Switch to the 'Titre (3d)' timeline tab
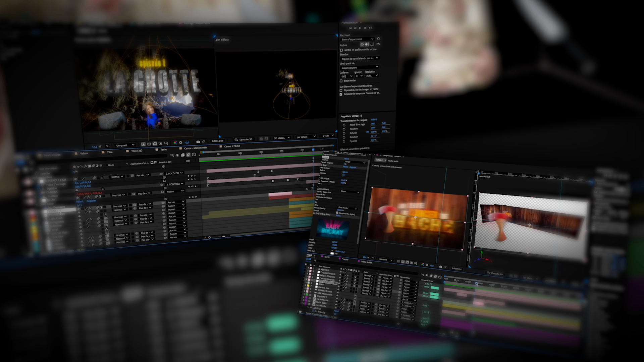 click(136, 151)
